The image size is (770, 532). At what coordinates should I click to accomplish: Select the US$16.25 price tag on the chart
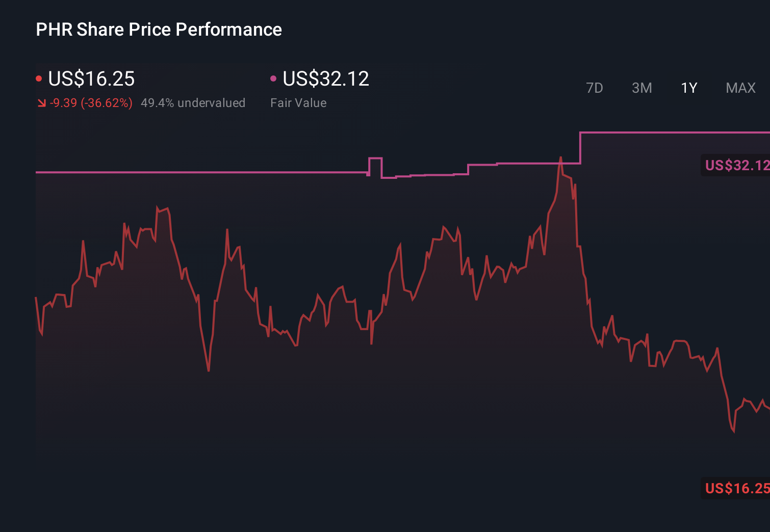click(736, 489)
